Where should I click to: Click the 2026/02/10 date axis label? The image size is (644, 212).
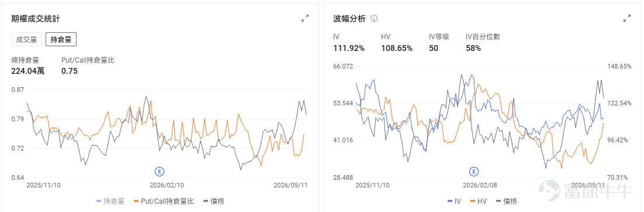(x=167, y=185)
